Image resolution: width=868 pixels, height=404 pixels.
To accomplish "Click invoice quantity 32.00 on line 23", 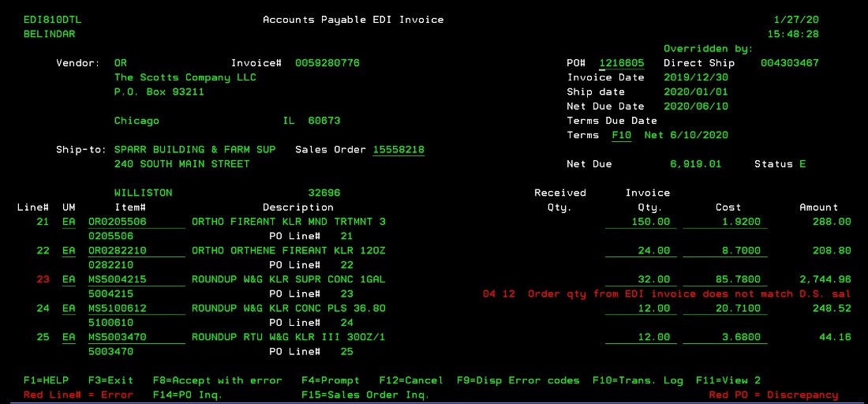I will coord(653,279).
